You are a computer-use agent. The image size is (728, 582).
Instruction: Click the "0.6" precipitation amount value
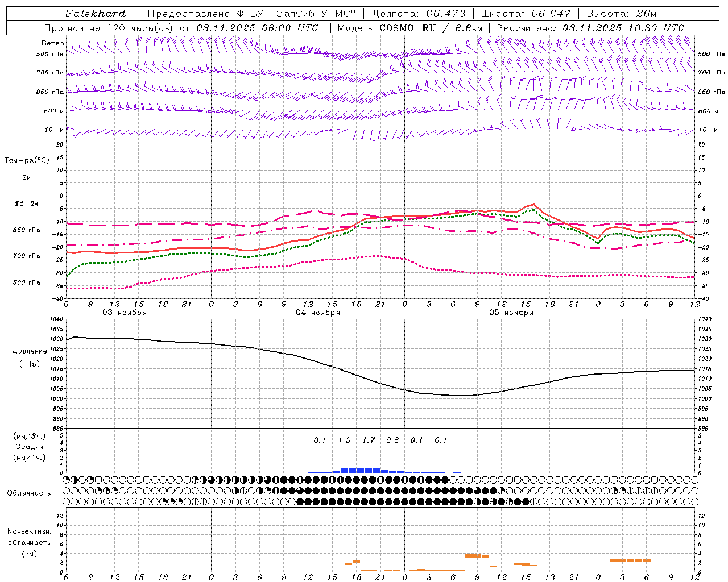click(392, 440)
